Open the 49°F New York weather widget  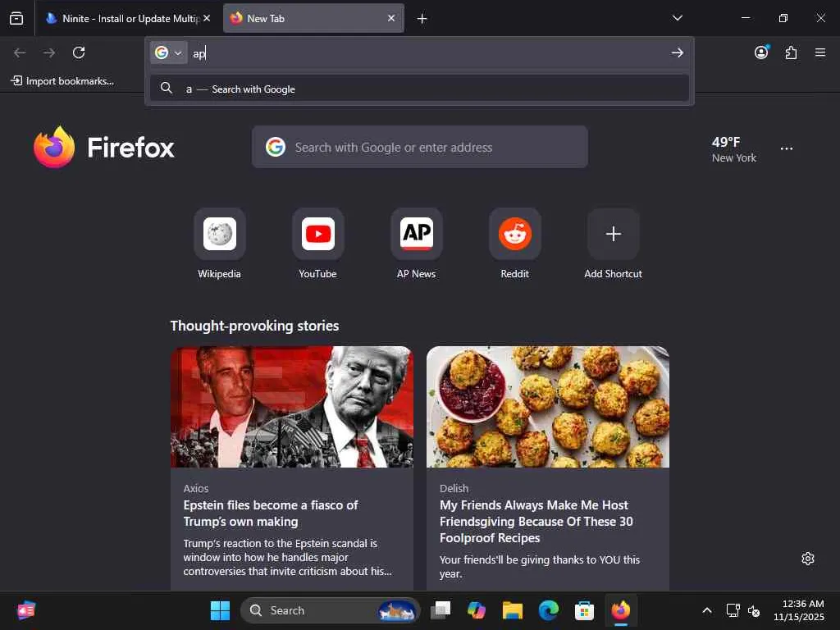(733, 149)
